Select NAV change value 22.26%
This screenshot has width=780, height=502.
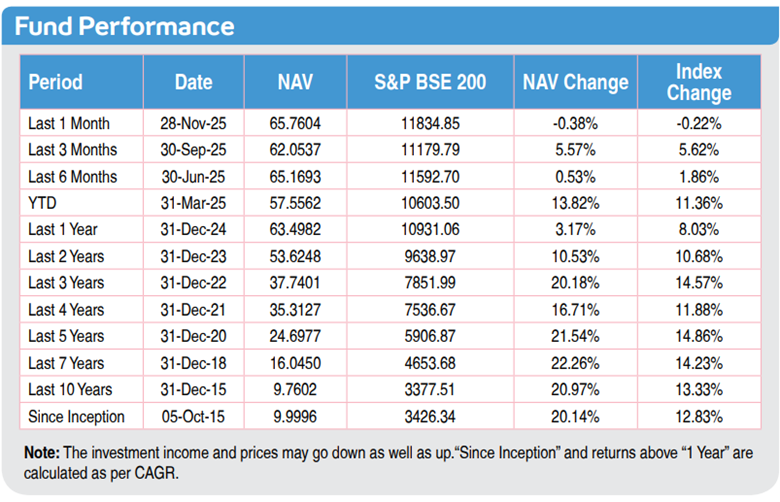click(575, 363)
